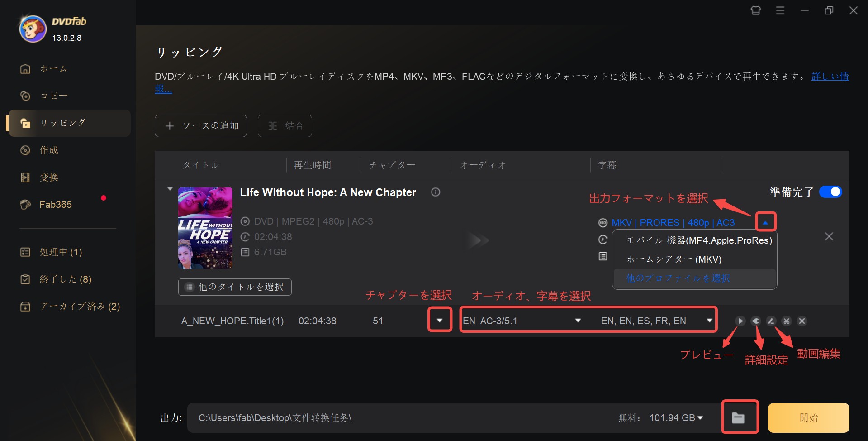Image resolution: width=868 pixels, height=441 pixels.
Task: Open Fab365 in the sidebar
Action: [46, 205]
